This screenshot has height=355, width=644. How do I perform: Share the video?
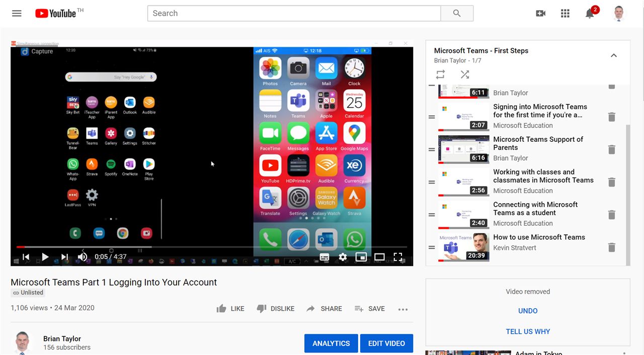click(x=324, y=309)
